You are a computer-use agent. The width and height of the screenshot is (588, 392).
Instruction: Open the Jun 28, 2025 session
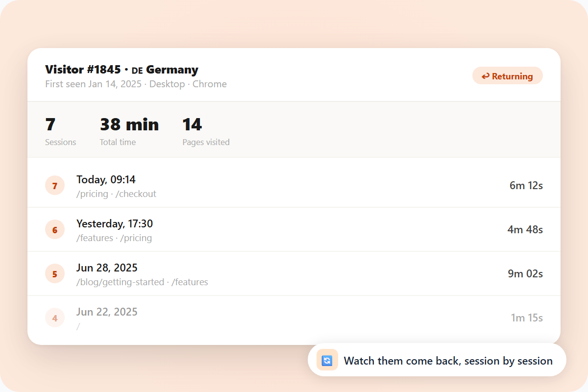point(294,274)
